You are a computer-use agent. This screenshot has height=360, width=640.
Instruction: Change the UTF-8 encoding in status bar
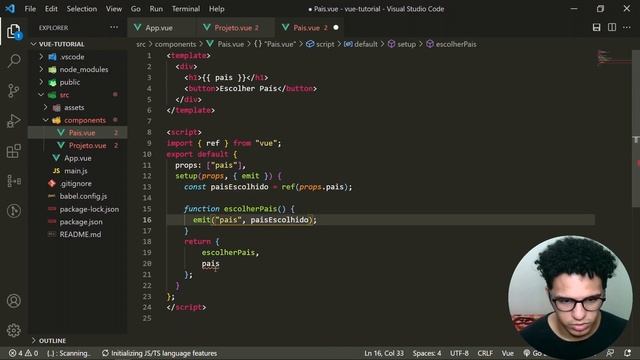[x=459, y=353]
